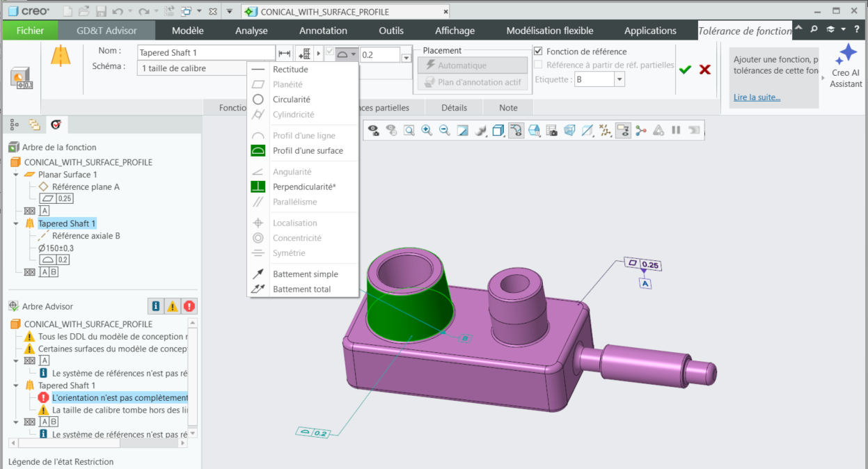The height and width of the screenshot is (469, 868).
Task: Open the Note sub-tab
Action: (509, 108)
